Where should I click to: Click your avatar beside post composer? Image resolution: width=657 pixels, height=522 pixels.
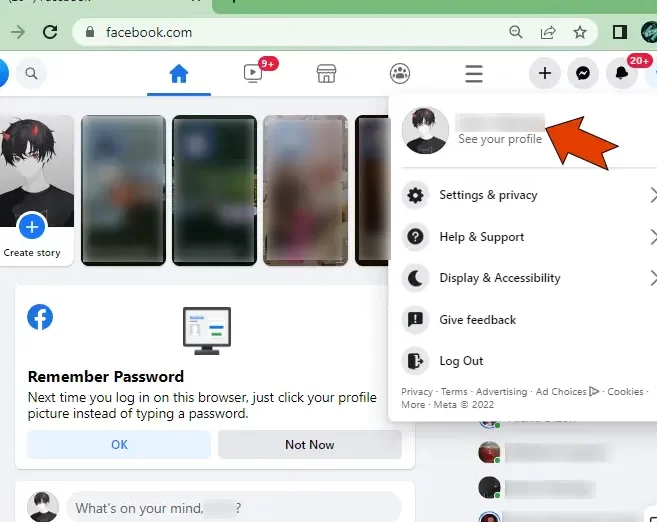[x=43, y=507]
